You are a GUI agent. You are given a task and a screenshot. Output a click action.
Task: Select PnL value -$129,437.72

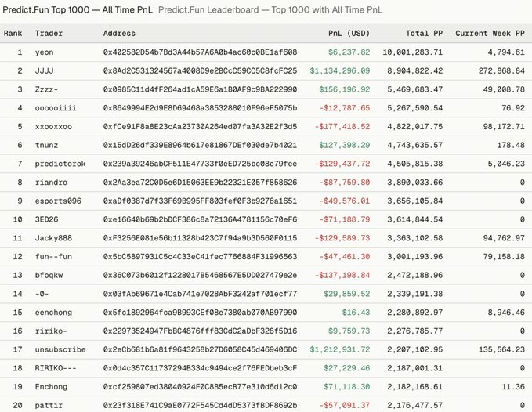pyautogui.click(x=342, y=164)
